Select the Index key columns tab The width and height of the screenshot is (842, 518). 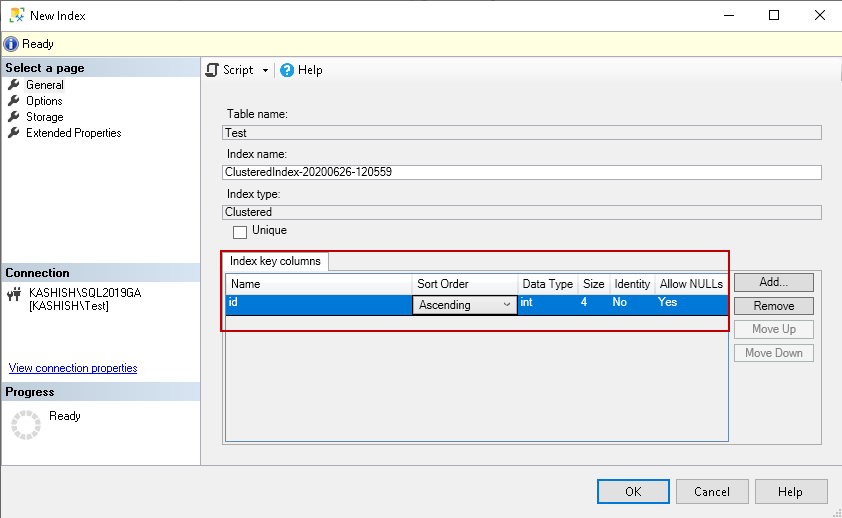pyautogui.click(x=275, y=261)
